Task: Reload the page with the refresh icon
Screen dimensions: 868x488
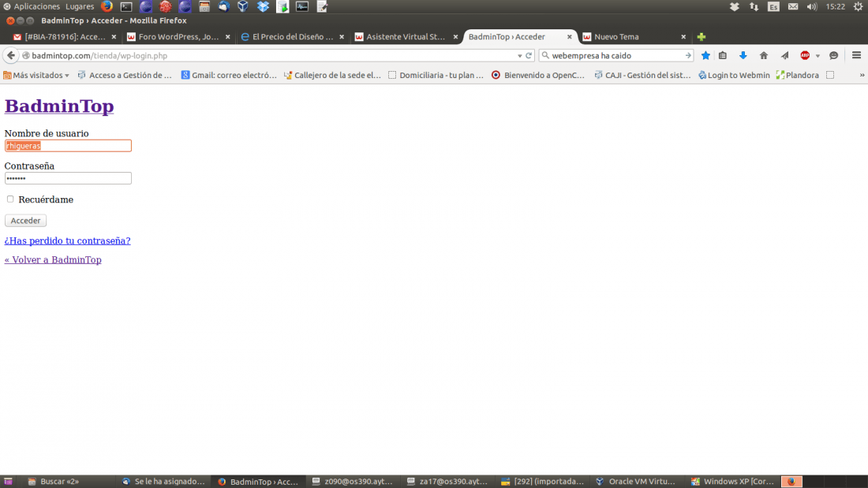Action: pos(529,55)
